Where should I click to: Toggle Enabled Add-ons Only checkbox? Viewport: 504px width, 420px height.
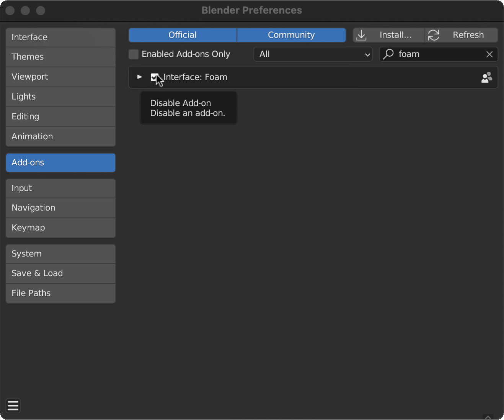click(x=134, y=54)
